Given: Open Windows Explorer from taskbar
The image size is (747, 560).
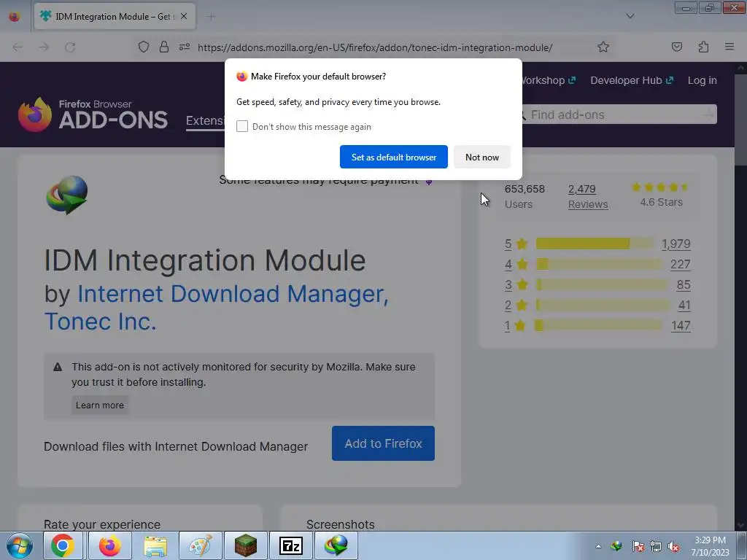Looking at the screenshot, I should point(155,545).
